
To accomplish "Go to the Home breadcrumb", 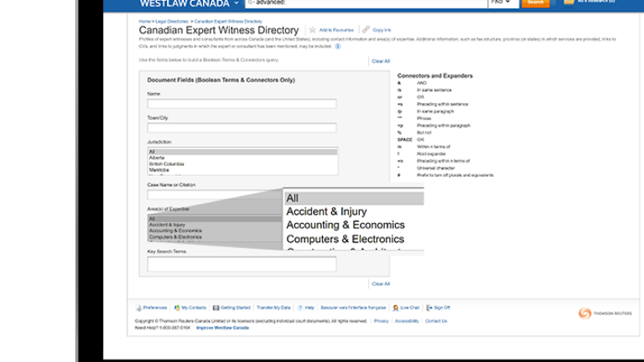I will [x=144, y=21].
